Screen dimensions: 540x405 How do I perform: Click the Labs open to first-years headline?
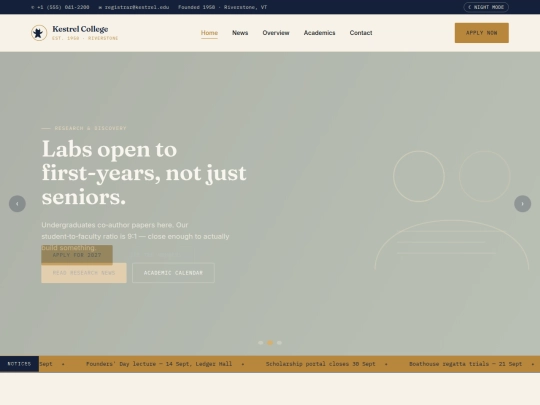coord(144,173)
